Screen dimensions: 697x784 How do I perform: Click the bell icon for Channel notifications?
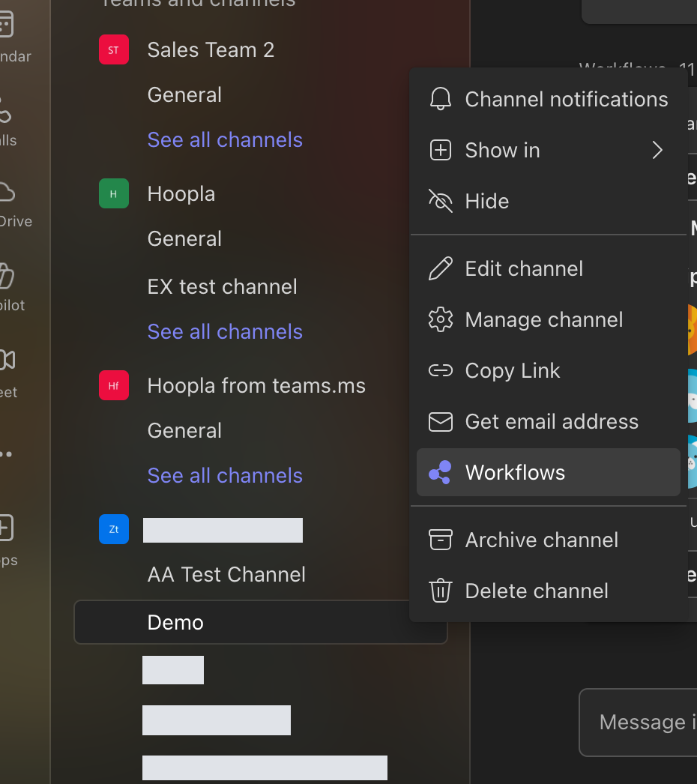click(440, 98)
